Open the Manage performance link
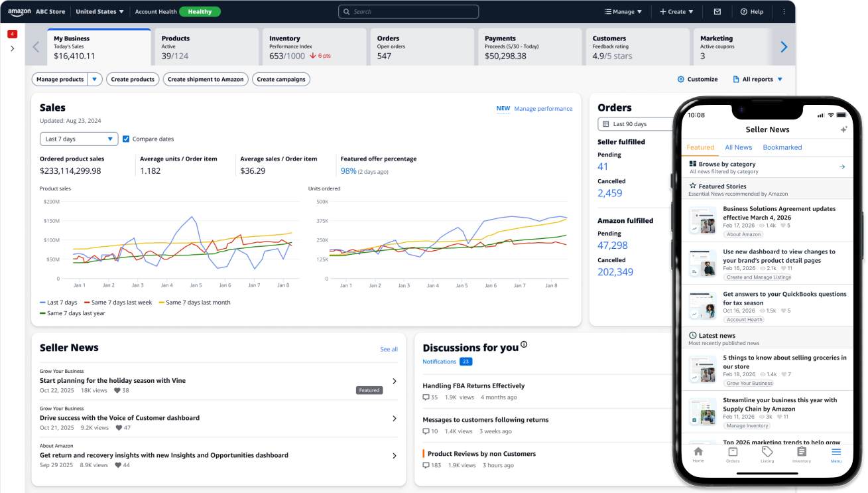The width and height of the screenshot is (868, 493). (x=543, y=109)
